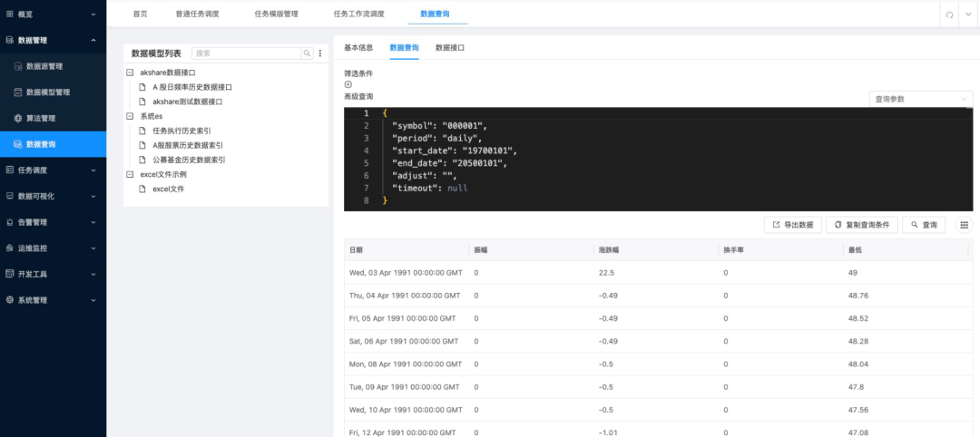Click file icon of akshare测试数据接口
980x437 pixels.
[142, 102]
